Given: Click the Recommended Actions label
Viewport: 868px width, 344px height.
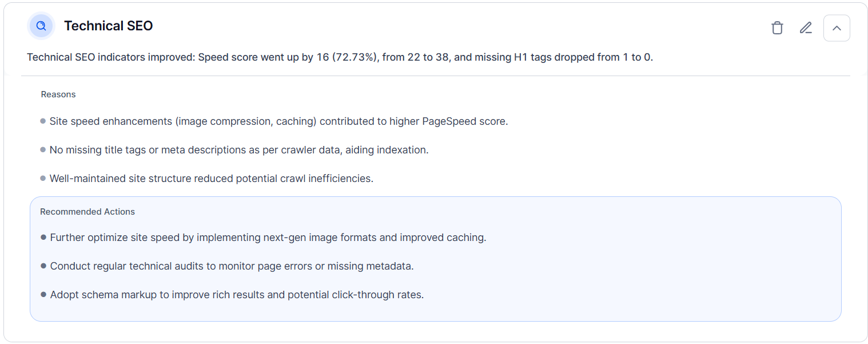Looking at the screenshot, I should [x=87, y=212].
